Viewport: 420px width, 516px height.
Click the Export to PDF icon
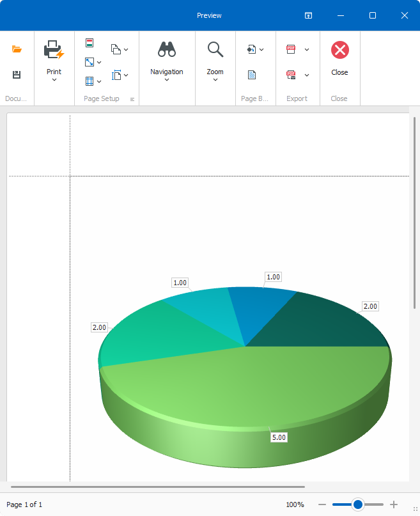pos(291,49)
